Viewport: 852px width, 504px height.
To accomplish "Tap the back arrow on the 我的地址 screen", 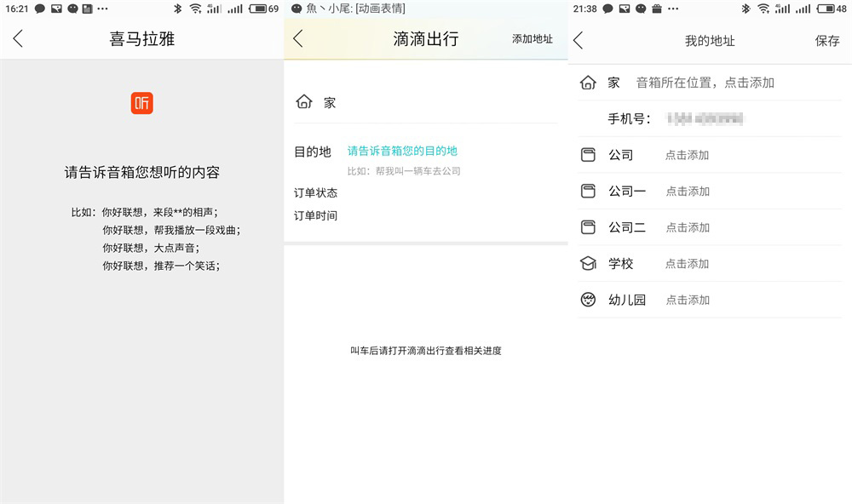I will point(578,40).
